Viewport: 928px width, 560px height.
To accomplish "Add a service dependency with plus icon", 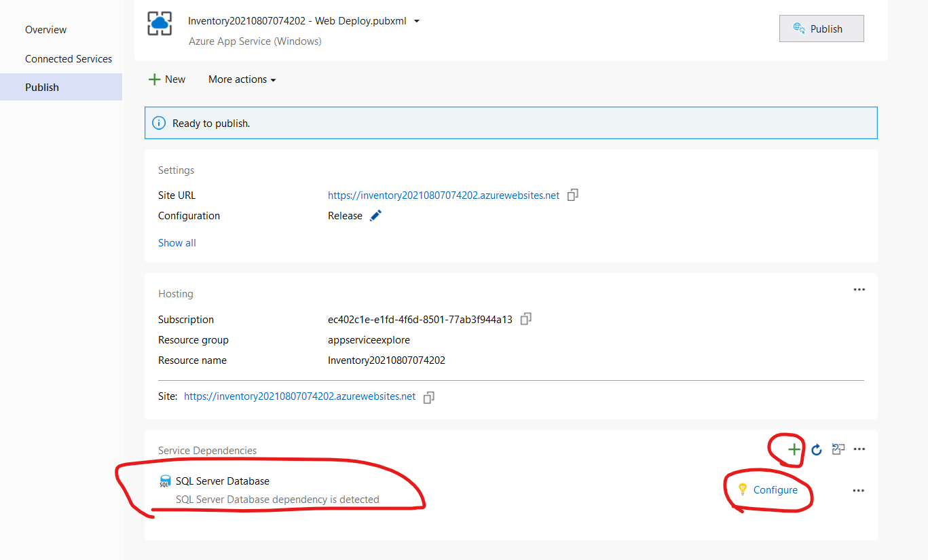I will point(794,449).
